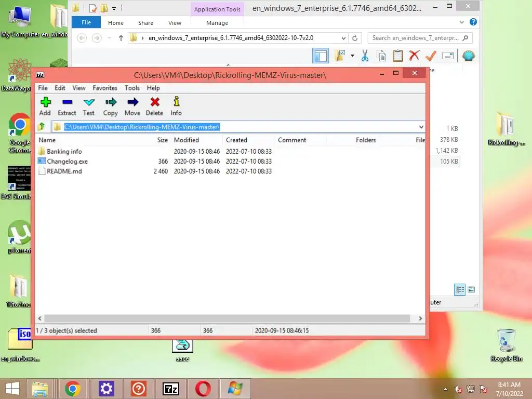The image size is (532, 399).
Task: Sort by Comment column header
Action: coord(292,140)
